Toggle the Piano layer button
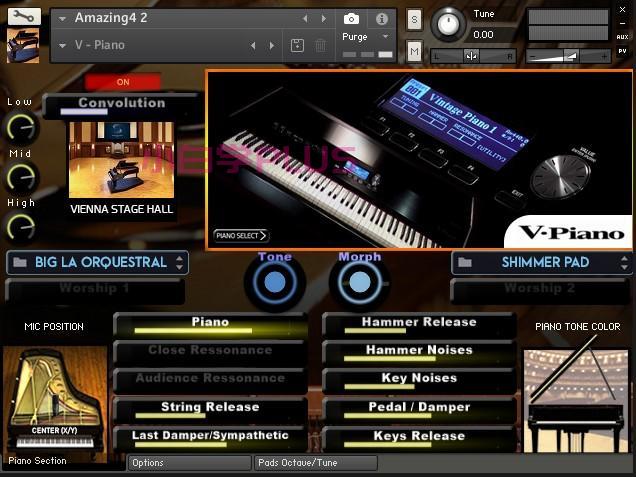This screenshot has height=477, width=636. [210, 325]
